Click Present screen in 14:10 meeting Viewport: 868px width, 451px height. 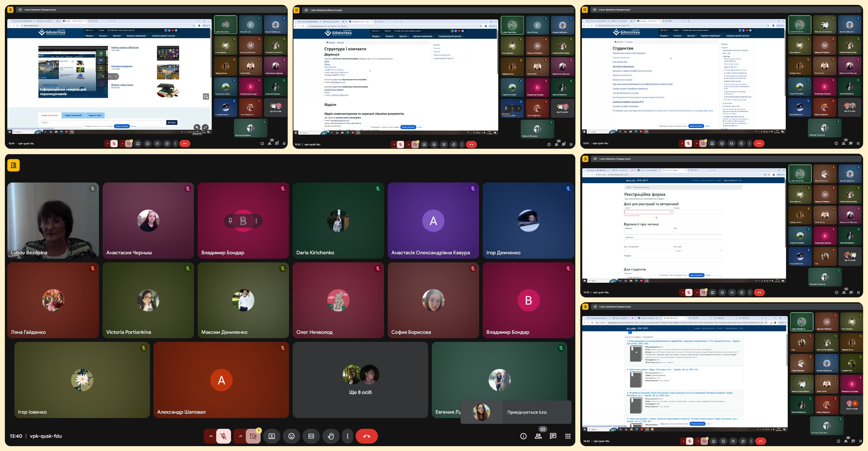click(x=712, y=292)
